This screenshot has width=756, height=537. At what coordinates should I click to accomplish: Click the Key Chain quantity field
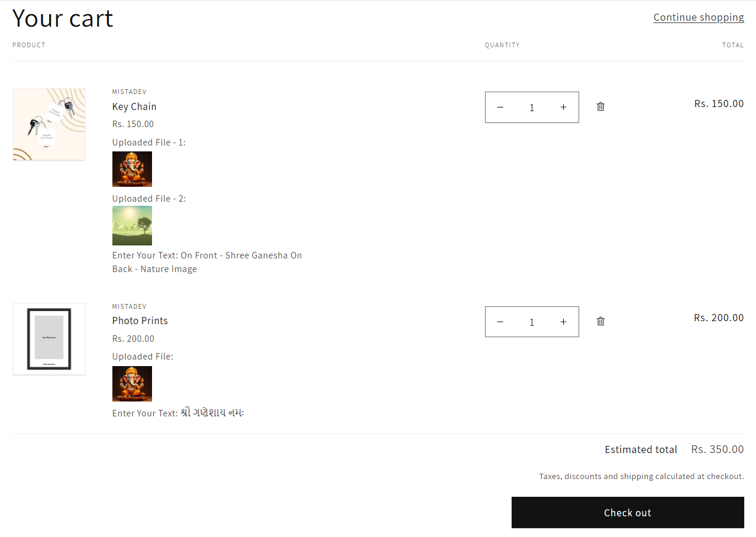(x=532, y=108)
